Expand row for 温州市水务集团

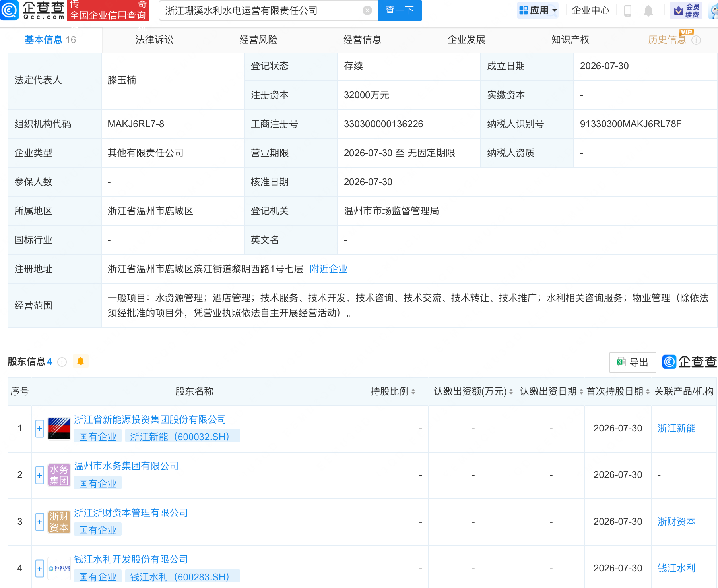pyautogui.click(x=40, y=475)
